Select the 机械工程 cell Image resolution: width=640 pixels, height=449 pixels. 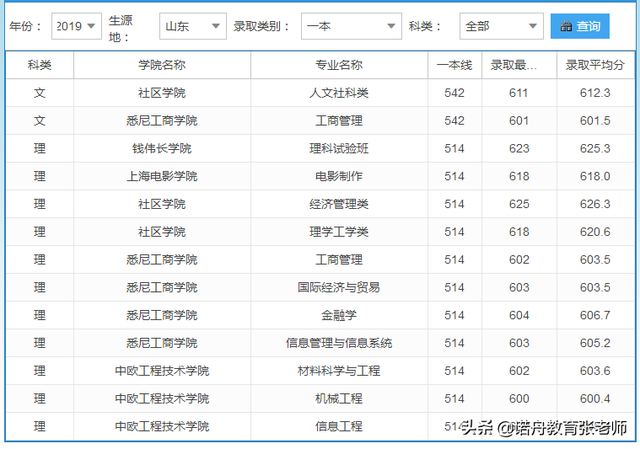[x=339, y=398]
